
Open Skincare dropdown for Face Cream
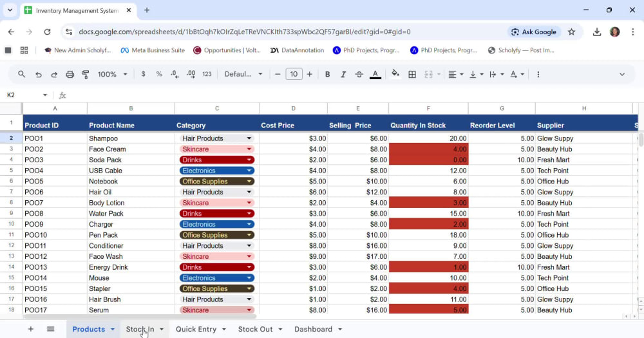click(x=249, y=149)
